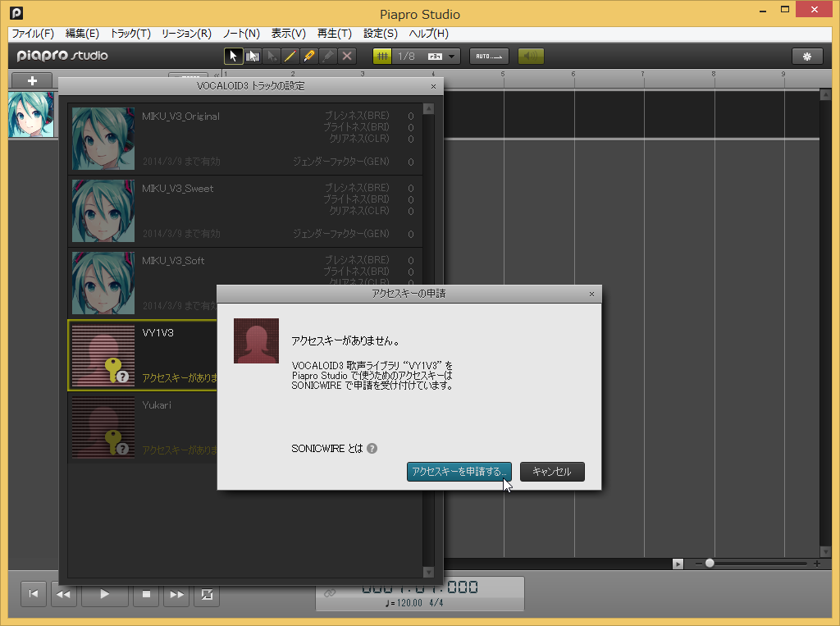The image size is (840, 626).
Task: Click the zoom out minus icon
Action: click(699, 564)
